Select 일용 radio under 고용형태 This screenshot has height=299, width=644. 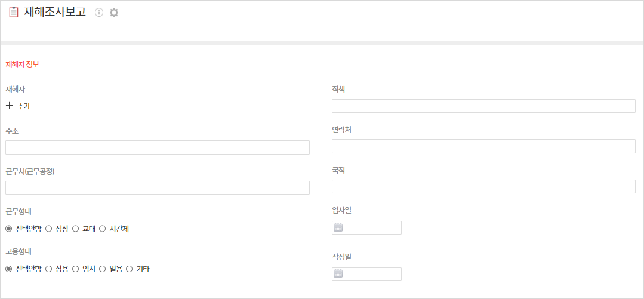pyautogui.click(x=103, y=269)
